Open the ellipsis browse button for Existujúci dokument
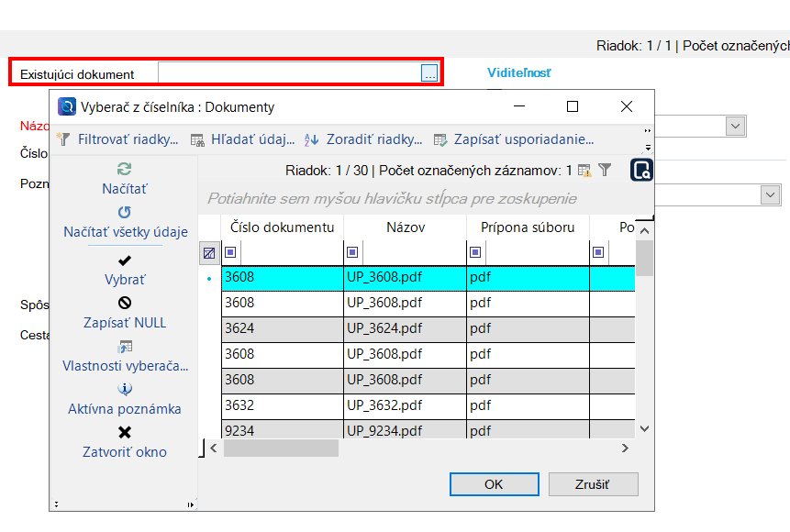790x532 pixels. (x=429, y=74)
